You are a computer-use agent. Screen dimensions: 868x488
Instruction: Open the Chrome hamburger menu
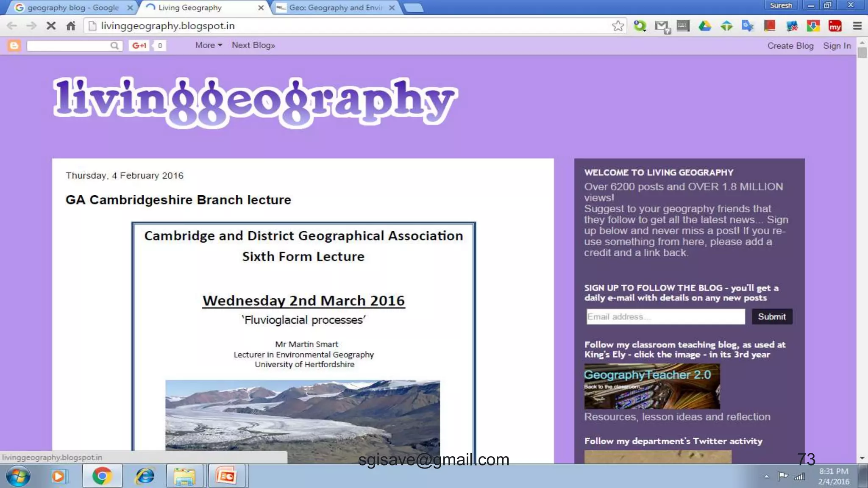(x=857, y=26)
